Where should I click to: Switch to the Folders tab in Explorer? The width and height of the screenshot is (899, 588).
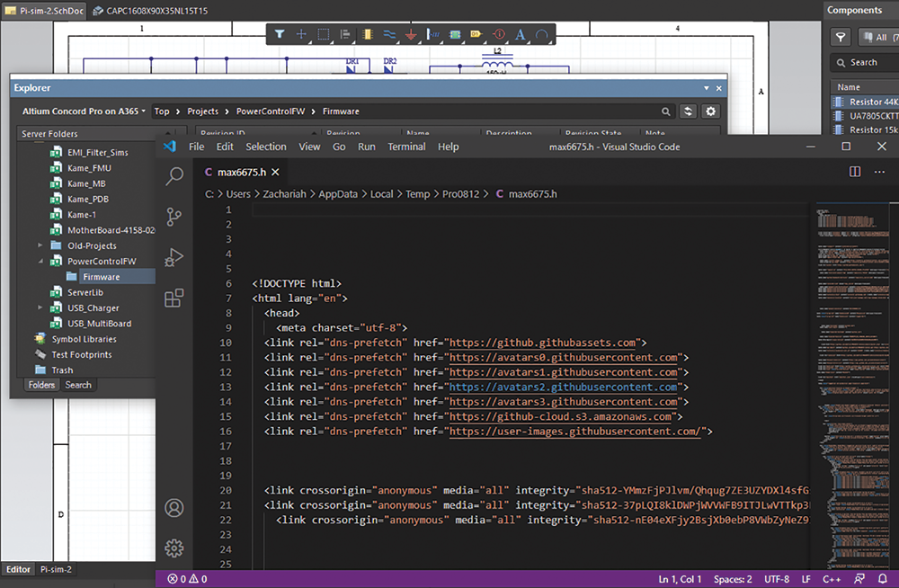[42, 385]
